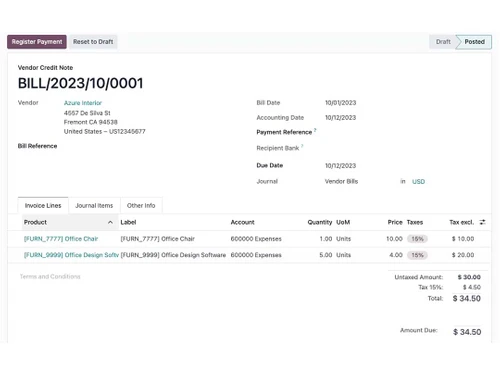Click the Bill Date value 10/01/2023
This screenshot has height=375, width=500.
pos(340,103)
